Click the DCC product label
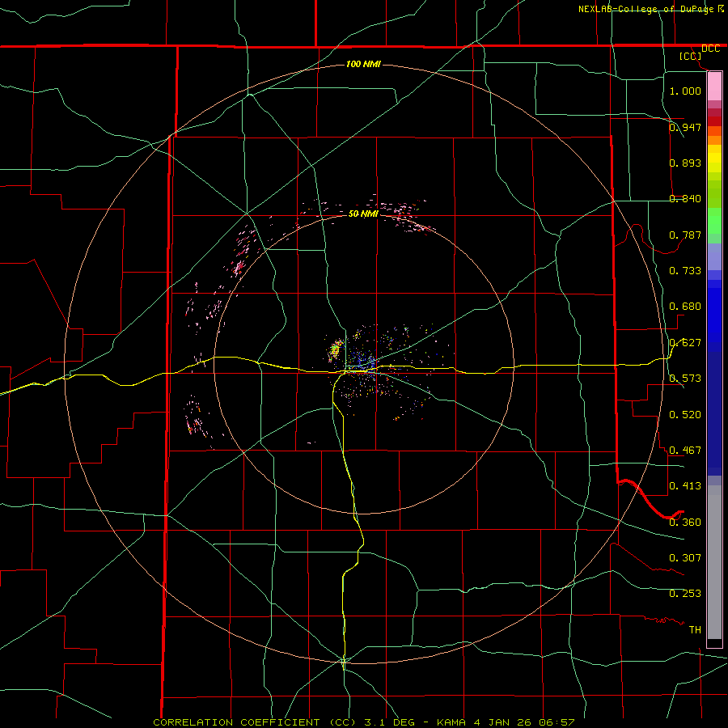The height and width of the screenshot is (728, 728). 710,49
